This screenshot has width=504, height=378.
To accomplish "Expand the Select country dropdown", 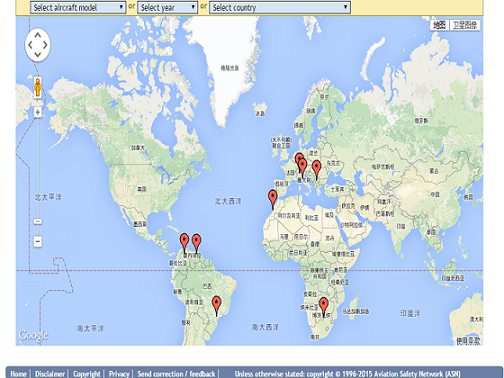I will pos(280,7).
